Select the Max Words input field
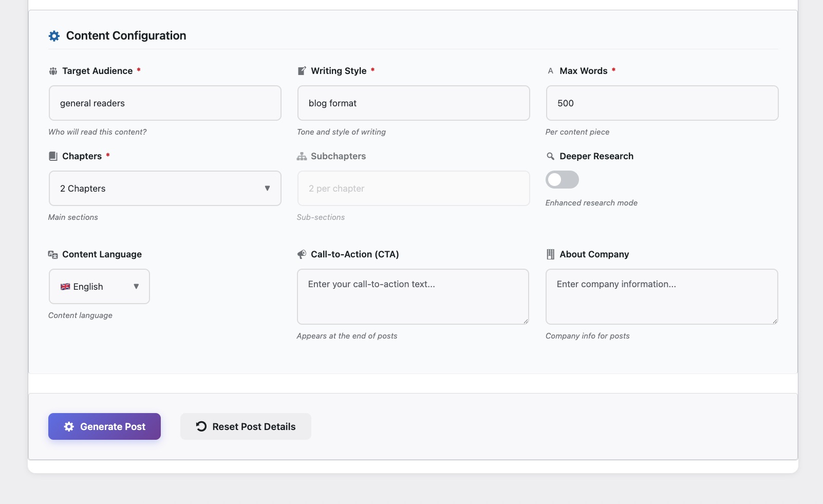The height and width of the screenshot is (504, 823). point(662,103)
